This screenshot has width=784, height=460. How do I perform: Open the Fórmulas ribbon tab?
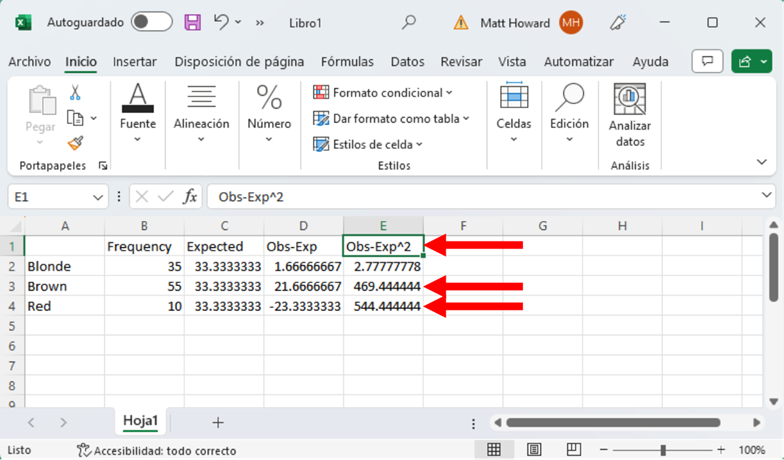[347, 62]
